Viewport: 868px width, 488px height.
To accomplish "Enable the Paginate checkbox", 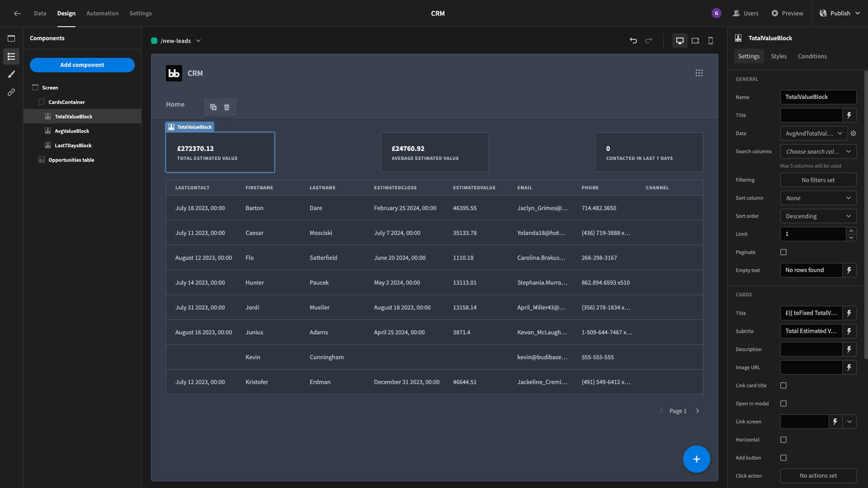I will point(783,252).
